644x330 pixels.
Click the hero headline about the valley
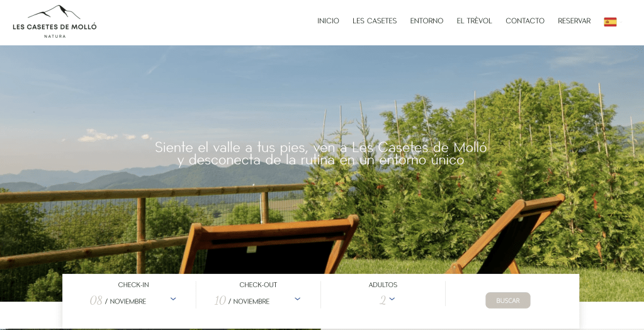click(x=321, y=153)
